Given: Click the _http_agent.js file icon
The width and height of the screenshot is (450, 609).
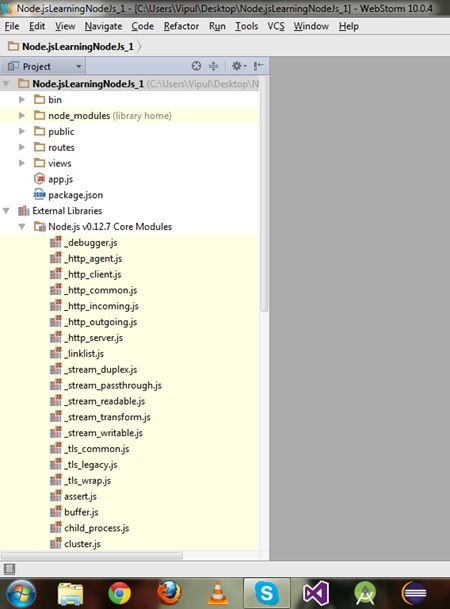Looking at the screenshot, I should tap(56, 258).
